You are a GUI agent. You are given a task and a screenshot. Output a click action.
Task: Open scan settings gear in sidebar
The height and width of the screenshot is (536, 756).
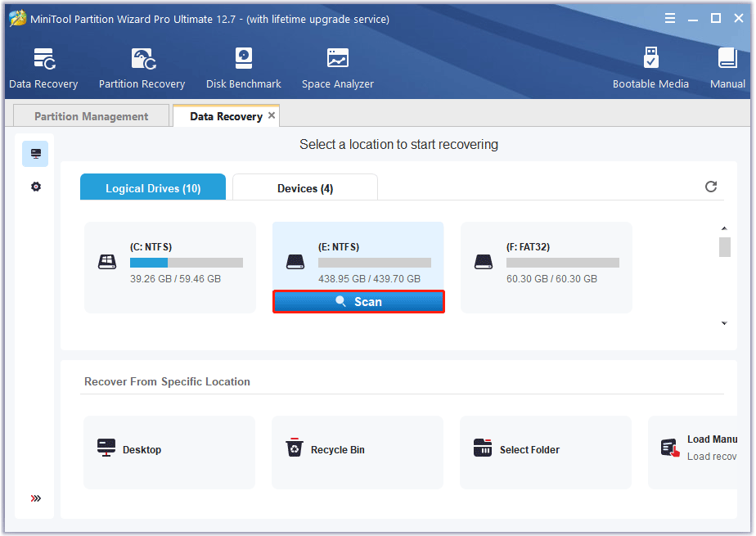click(x=36, y=187)
